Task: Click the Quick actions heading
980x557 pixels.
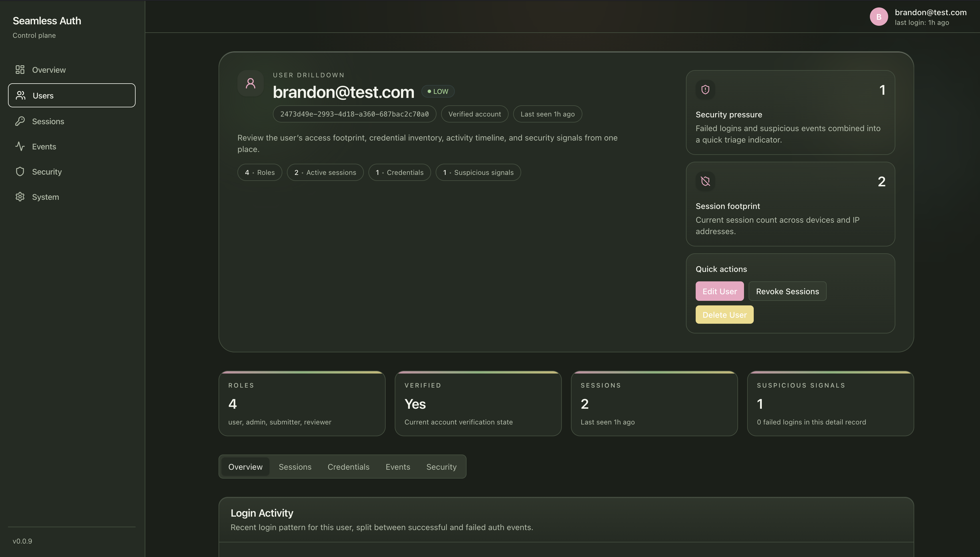Action: (721, 269)
